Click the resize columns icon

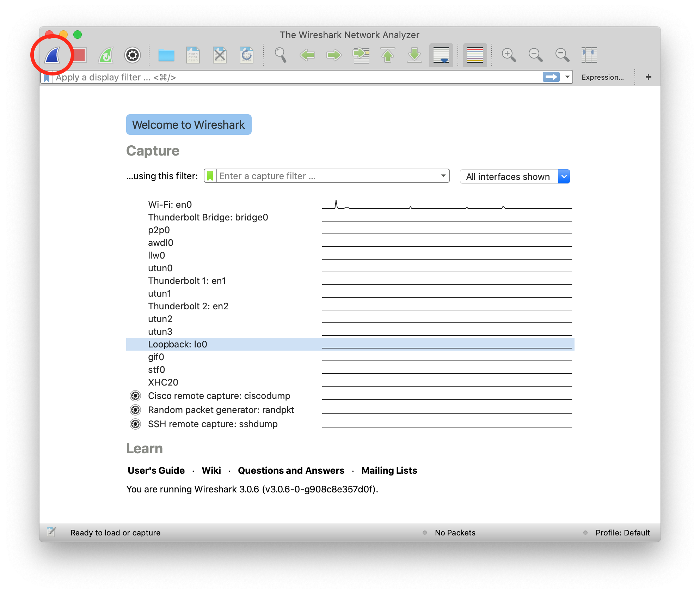pos(589,55)
